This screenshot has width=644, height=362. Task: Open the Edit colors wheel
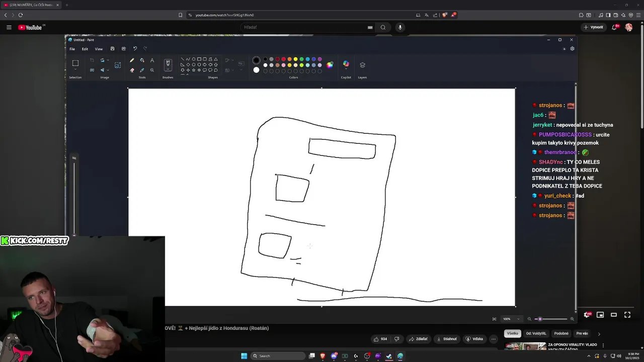(330, 65)
